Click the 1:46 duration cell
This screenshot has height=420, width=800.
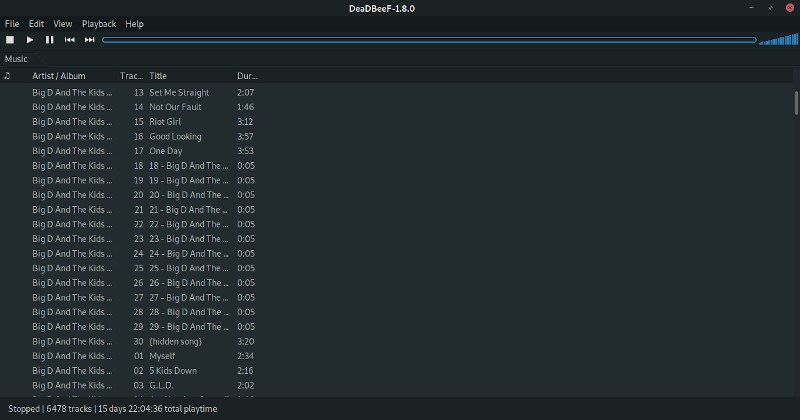click(x=245, y=107)
